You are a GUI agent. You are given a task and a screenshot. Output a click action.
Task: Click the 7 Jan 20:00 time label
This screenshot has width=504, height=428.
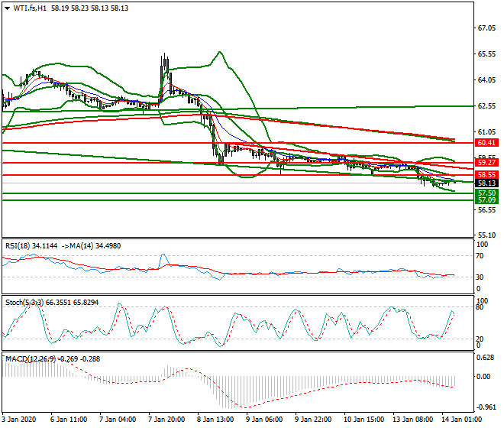[x=166, y=420]
